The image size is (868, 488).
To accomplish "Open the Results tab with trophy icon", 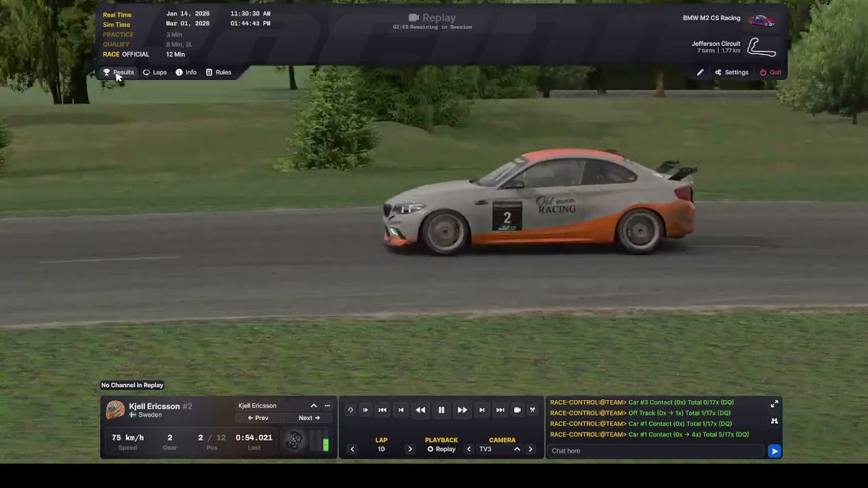I will click(119, 73).
